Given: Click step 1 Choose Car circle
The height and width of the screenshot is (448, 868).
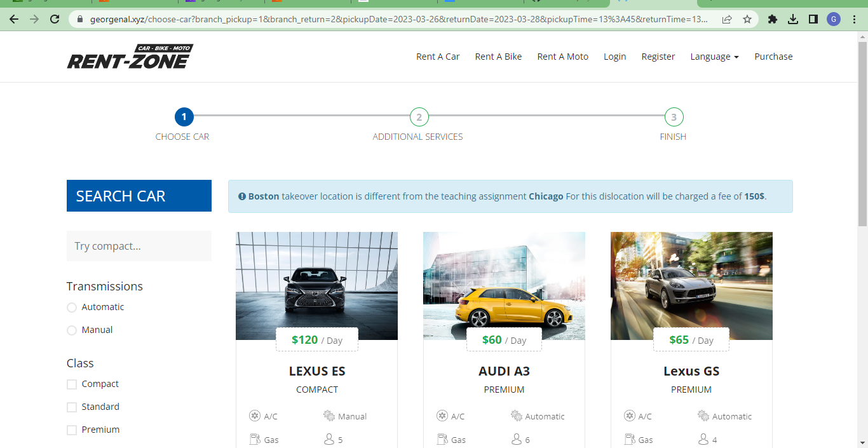Looking at the screenshot, I should tap(184, 117).
